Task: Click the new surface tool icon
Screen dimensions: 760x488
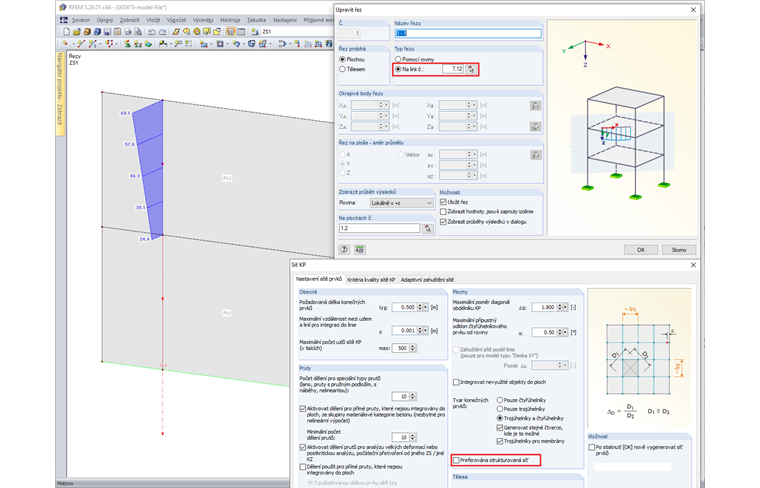Action: coord(204,44)
